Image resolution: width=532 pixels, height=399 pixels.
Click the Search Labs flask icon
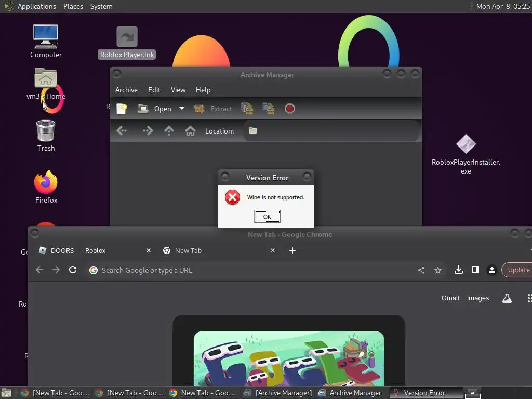pos(507,298)
